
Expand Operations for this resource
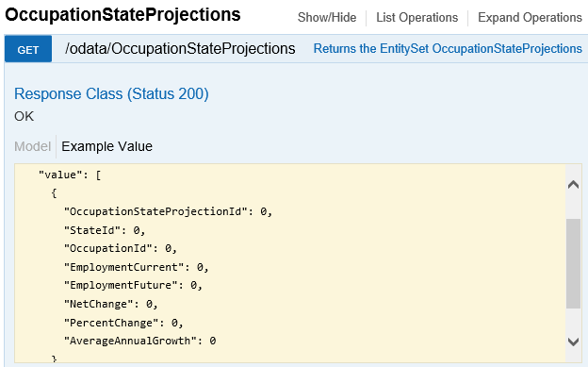530,17
